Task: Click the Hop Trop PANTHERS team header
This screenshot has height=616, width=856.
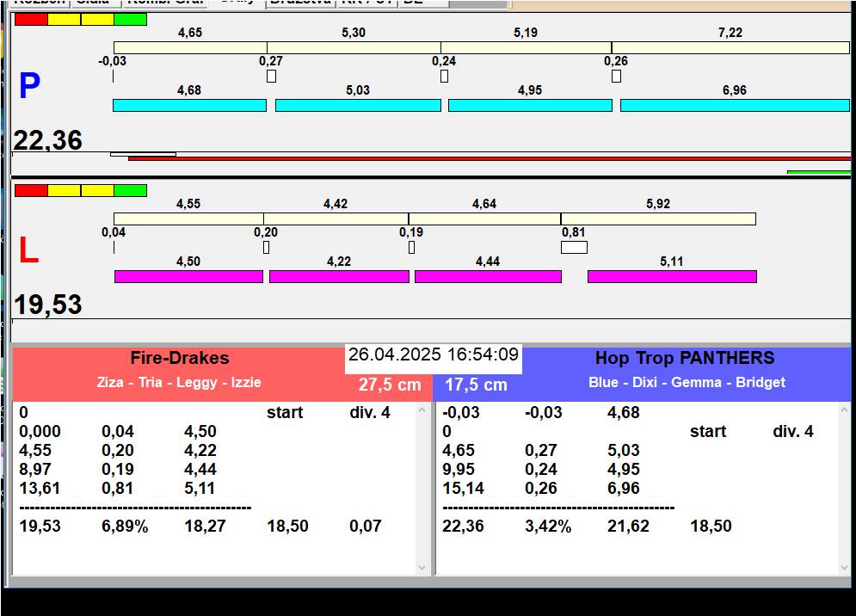Action: [684, 359]
